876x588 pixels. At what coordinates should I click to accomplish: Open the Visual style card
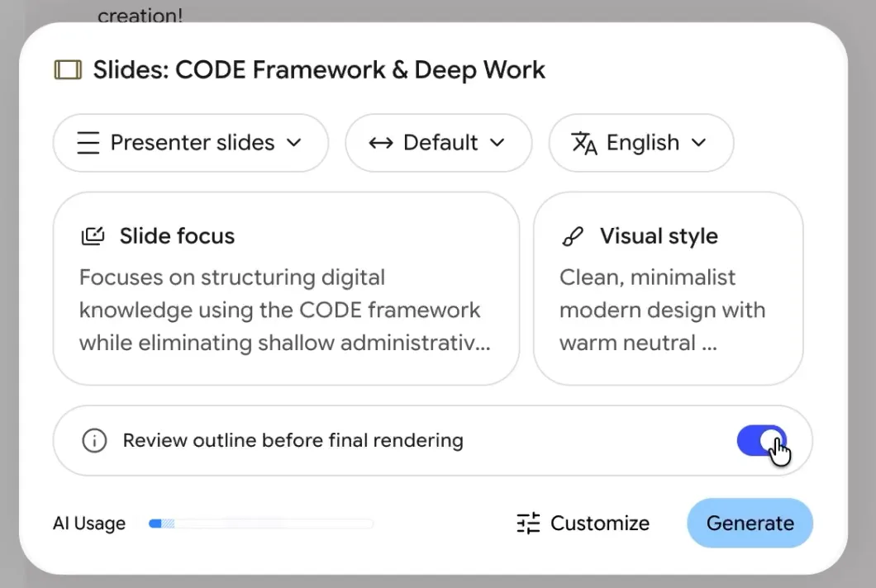coord(669,289)
